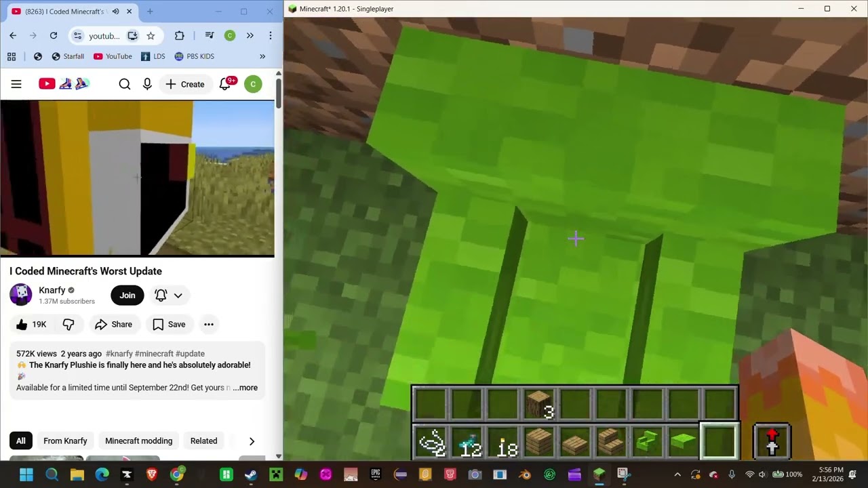Open the PBS KIDS bookmark

(x=195, y=56)
